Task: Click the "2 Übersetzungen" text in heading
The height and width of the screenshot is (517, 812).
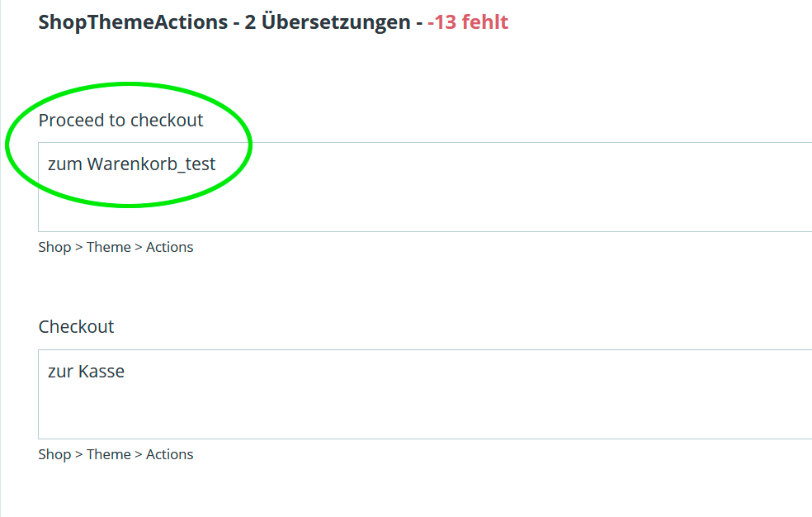Action: point(328,22)
